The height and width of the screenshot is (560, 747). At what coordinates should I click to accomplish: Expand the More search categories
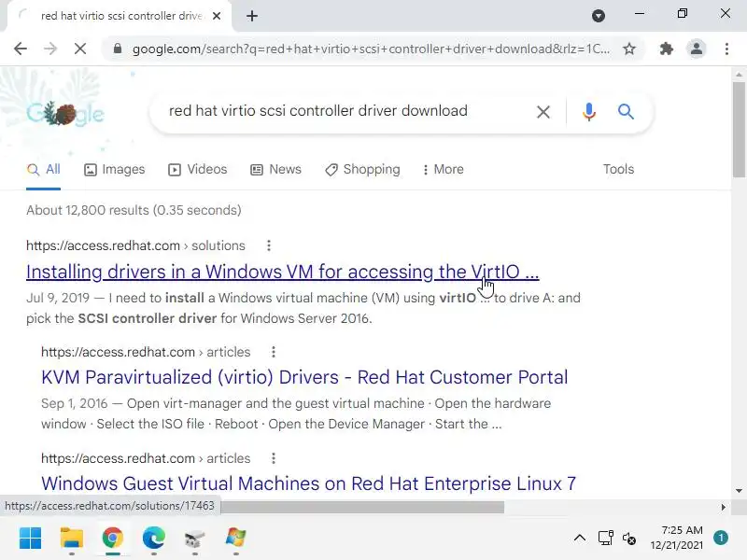(443, 170)
